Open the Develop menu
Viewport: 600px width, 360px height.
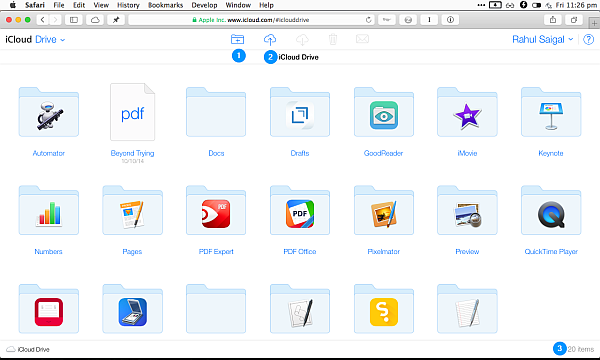(x=204, y=5)
